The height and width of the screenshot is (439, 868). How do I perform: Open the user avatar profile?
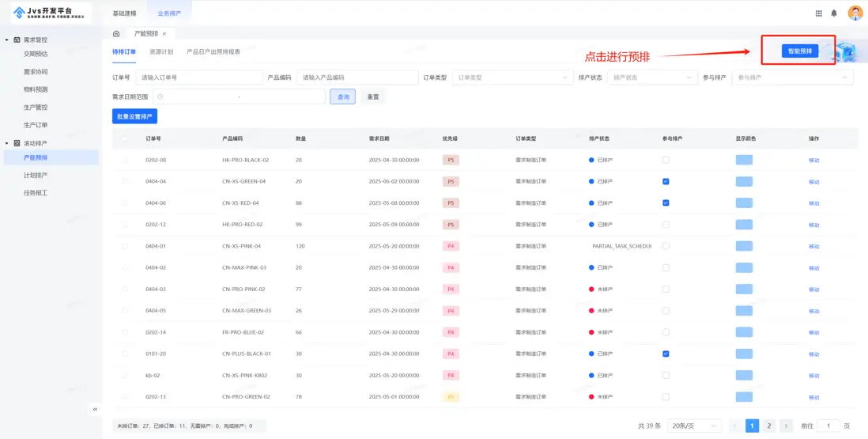point(855,13)
